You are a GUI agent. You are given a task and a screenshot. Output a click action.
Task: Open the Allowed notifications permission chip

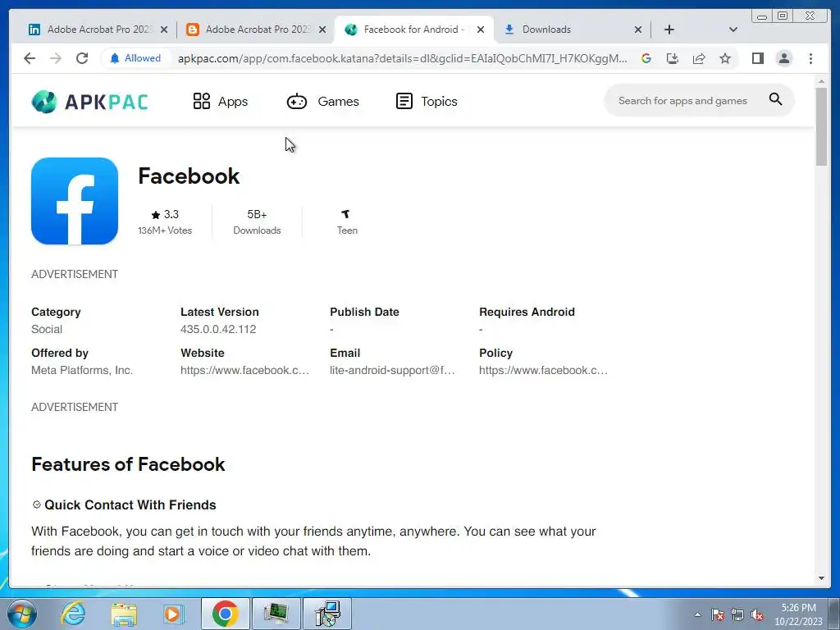[x=135, y=58]
